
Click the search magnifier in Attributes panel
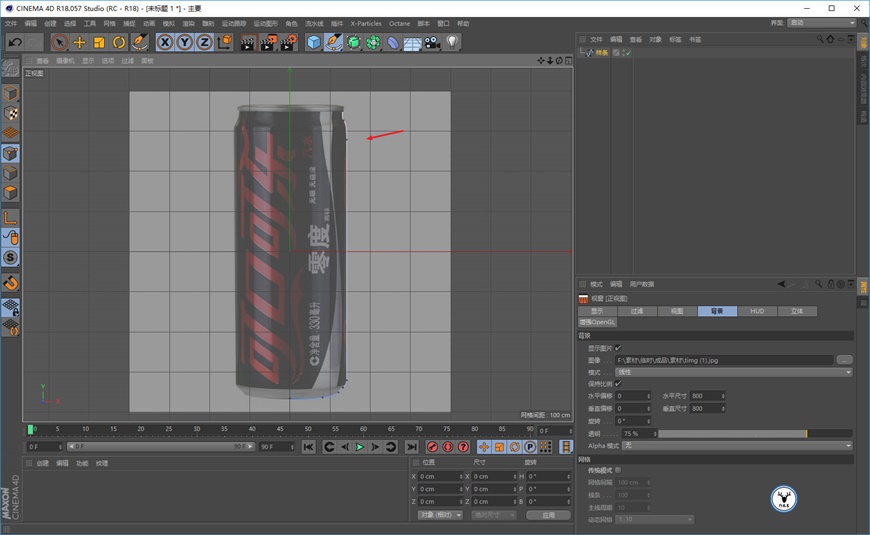point(818,284)
